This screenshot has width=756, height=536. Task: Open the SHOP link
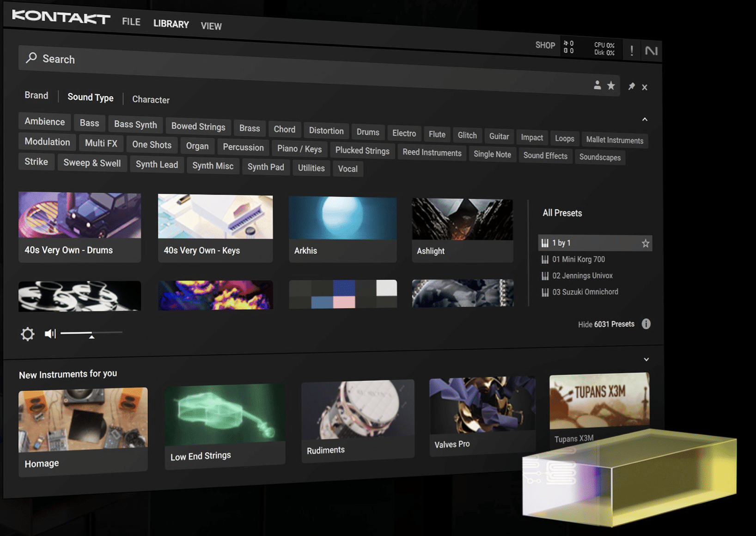[545, 45]
